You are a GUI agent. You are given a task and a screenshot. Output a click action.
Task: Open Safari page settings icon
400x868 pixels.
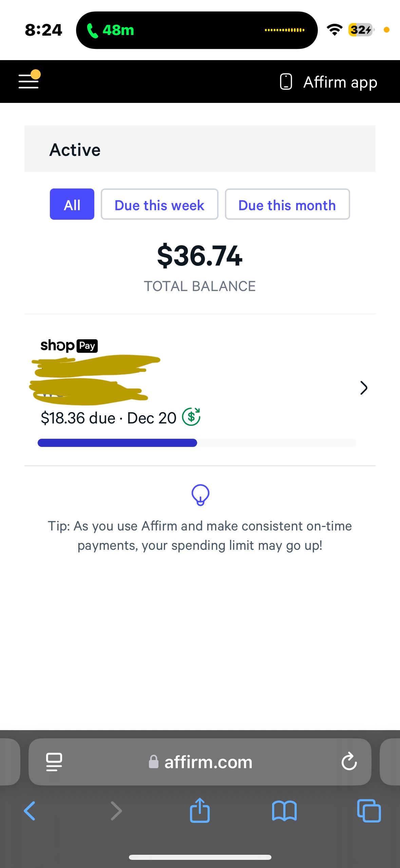54,762
